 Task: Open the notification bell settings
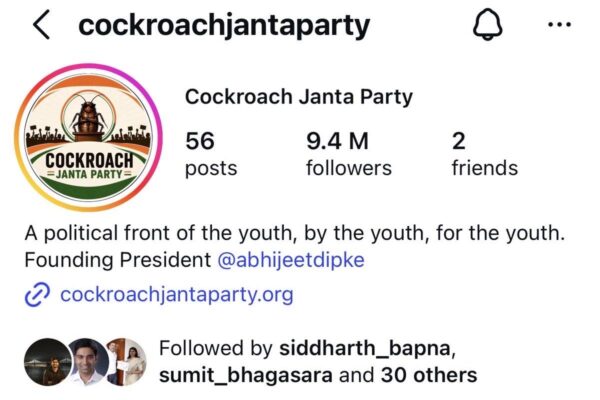[488, 24]
